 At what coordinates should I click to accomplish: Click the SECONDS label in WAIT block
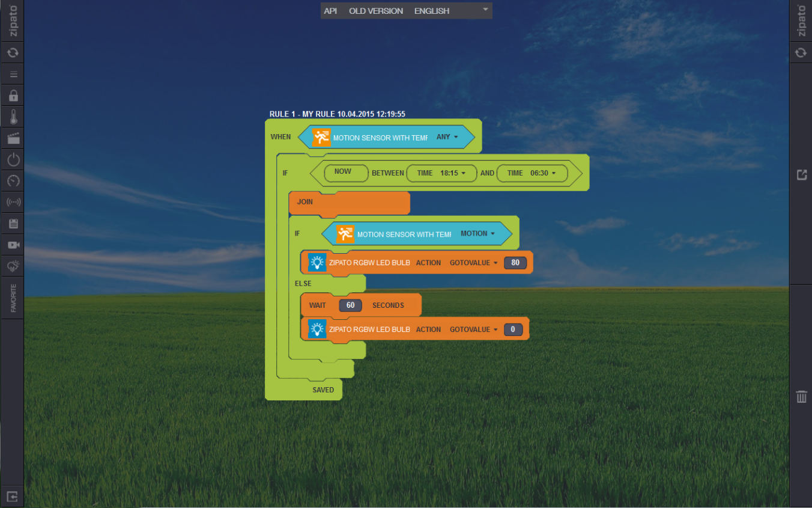coord(388,305)
